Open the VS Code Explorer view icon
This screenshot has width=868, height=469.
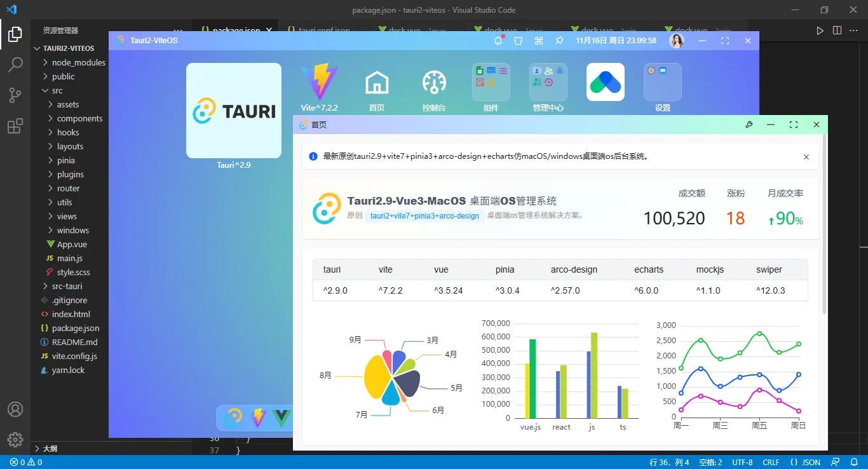15,34
